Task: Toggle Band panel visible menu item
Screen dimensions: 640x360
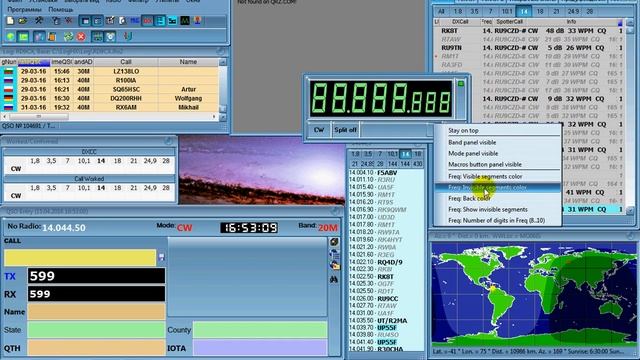Action: coord(472,142)
